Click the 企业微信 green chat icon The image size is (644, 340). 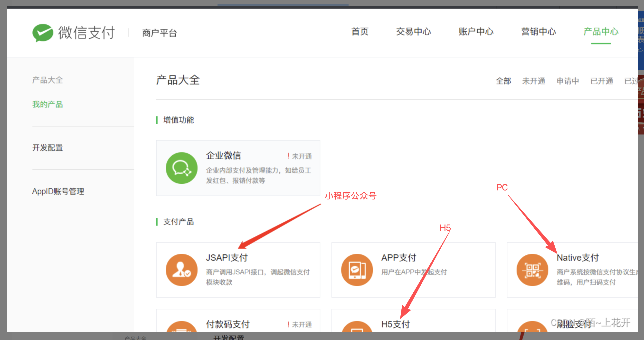(x=181, y=168)
